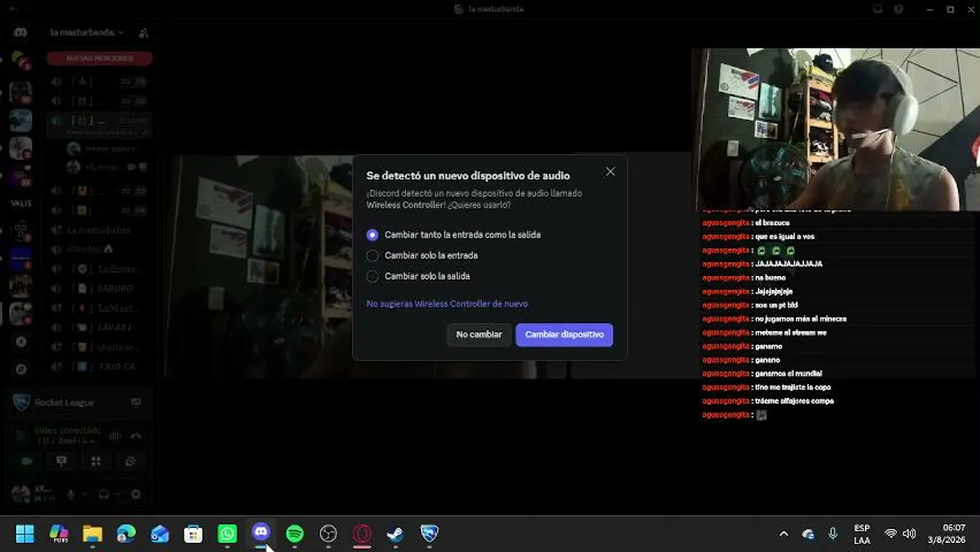This screenshot has height=552, width=980.
Task: Expand microphone input options arrow
Action: [x=84, y=495]
